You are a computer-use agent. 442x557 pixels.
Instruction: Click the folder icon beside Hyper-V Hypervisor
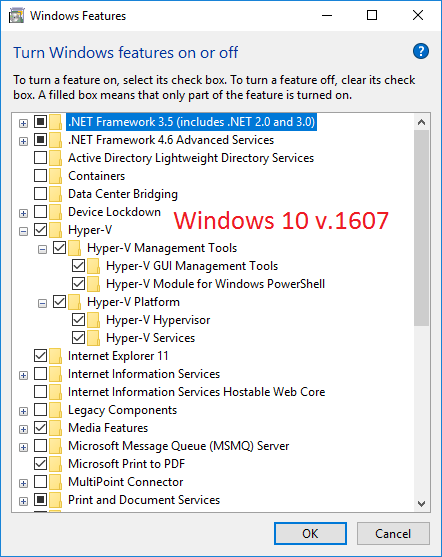[x=93, y=320]
